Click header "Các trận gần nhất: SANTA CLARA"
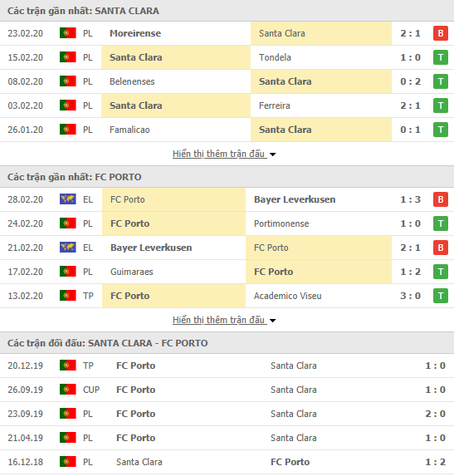The height and width of the screenshot is (476, 454). [x=83, y=11]
